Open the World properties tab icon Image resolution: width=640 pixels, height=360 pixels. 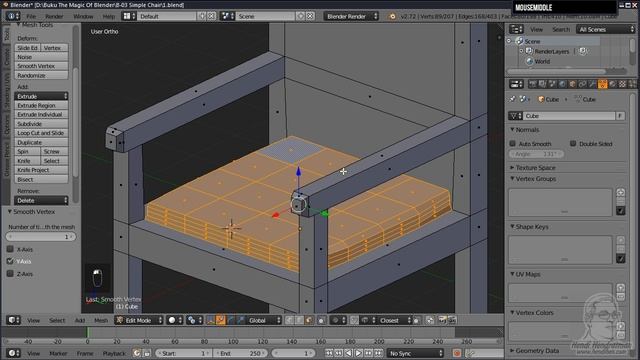point(562,84)
